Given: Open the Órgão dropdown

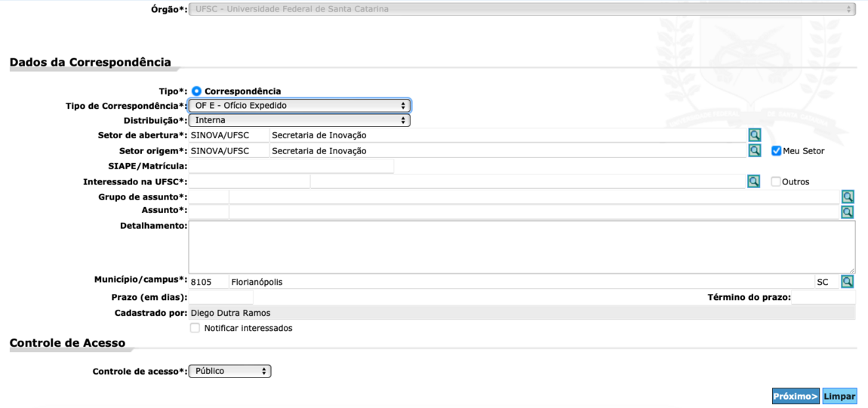Looking at the screenshot, I should tap(522, 10).
